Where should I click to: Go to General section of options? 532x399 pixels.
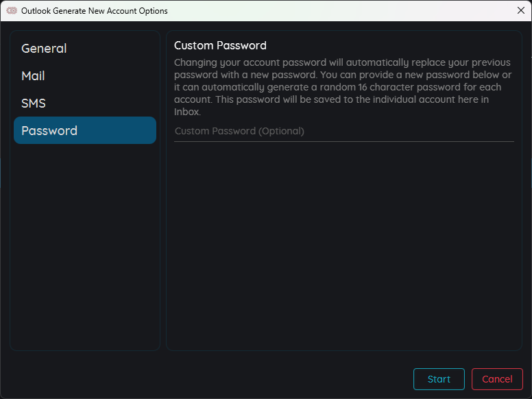(x=85, y=49)
